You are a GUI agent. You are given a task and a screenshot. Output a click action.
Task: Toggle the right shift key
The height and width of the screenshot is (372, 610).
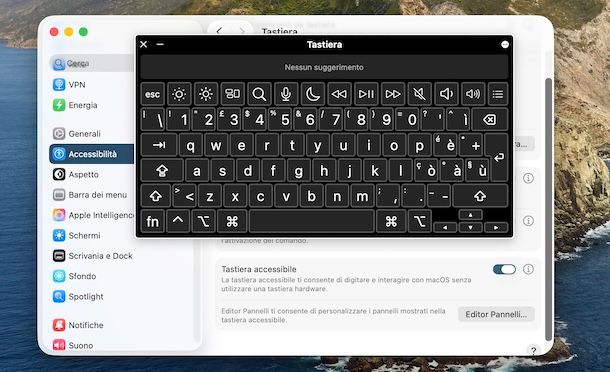[x=480, y=196]
